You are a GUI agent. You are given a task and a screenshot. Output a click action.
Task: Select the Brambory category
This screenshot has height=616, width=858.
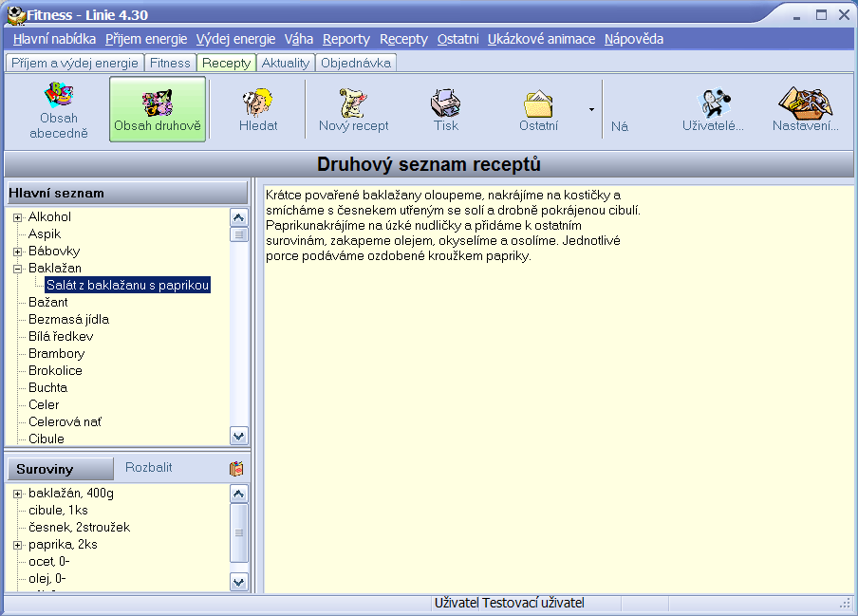pos(56,353)
